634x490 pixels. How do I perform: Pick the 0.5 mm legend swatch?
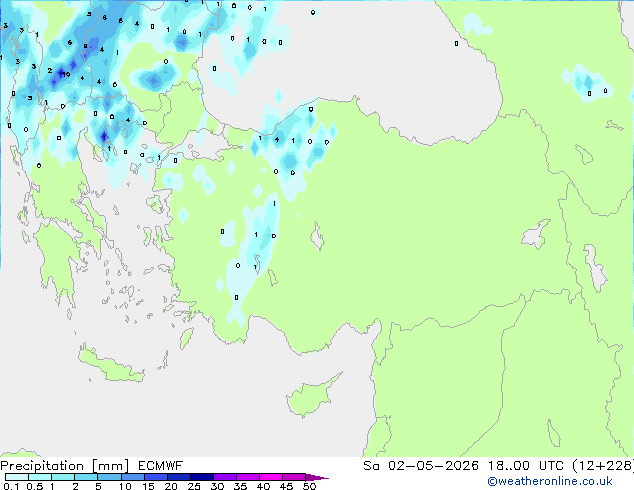(40, 477)
